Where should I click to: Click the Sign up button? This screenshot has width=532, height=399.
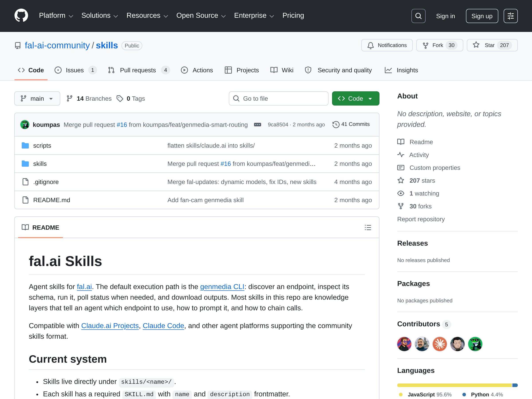(482, 16)
